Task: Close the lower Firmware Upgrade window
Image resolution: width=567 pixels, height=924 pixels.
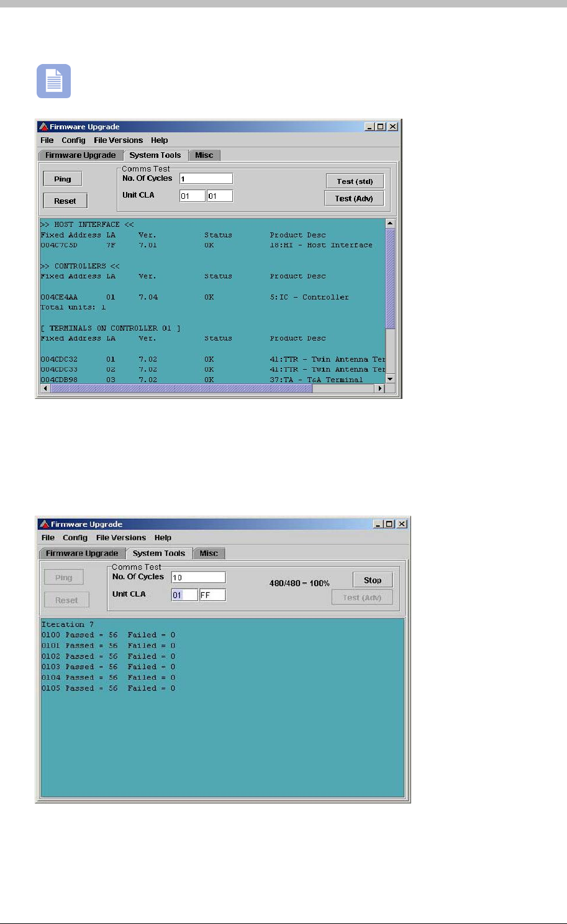Action: (x=402, y=524)
